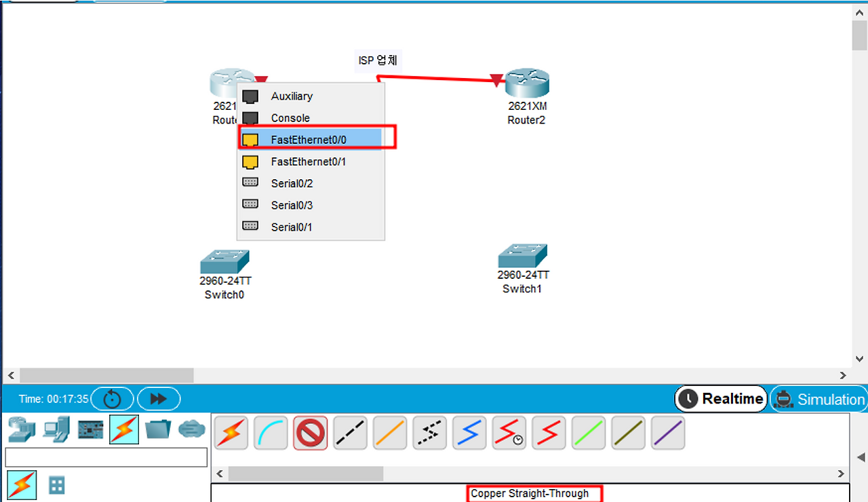
Task: Select the light blue Console cable
Action: [x=271, y=433]
